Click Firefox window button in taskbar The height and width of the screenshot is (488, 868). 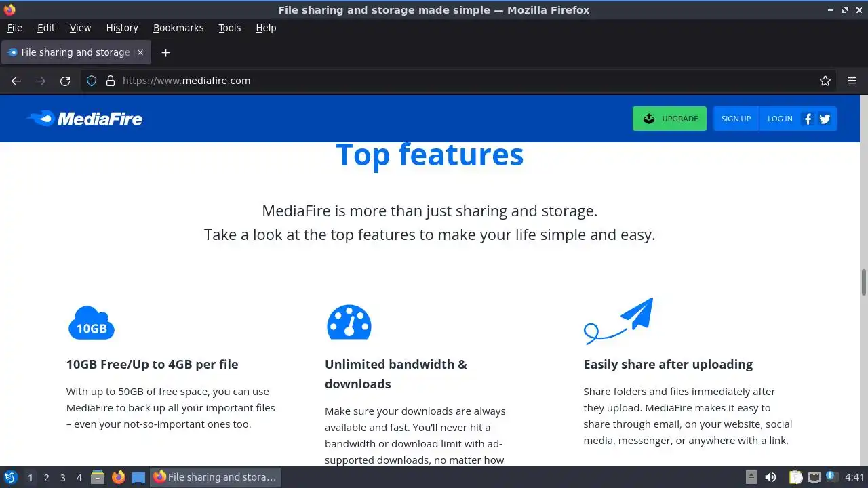pos(215,477)
